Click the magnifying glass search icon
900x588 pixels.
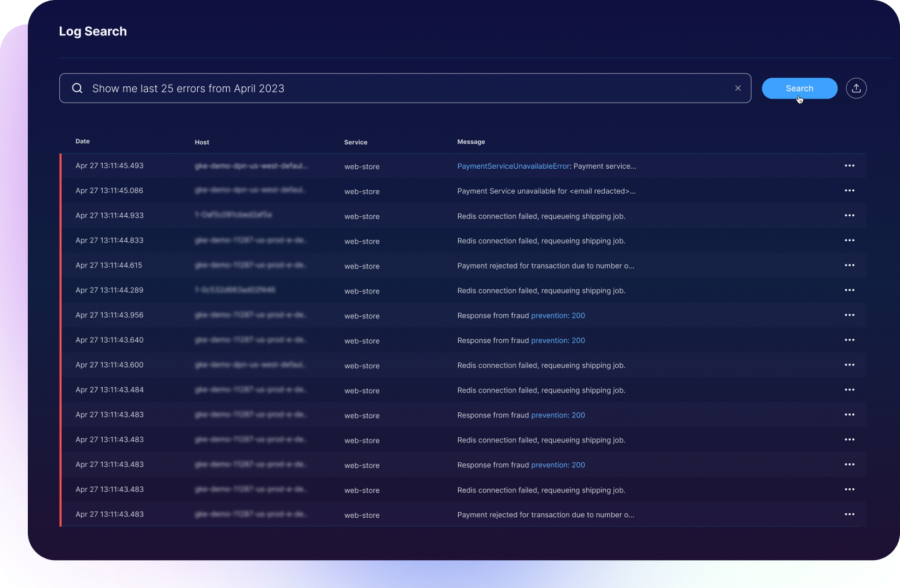pyautogui.click(x=77, y=88)
